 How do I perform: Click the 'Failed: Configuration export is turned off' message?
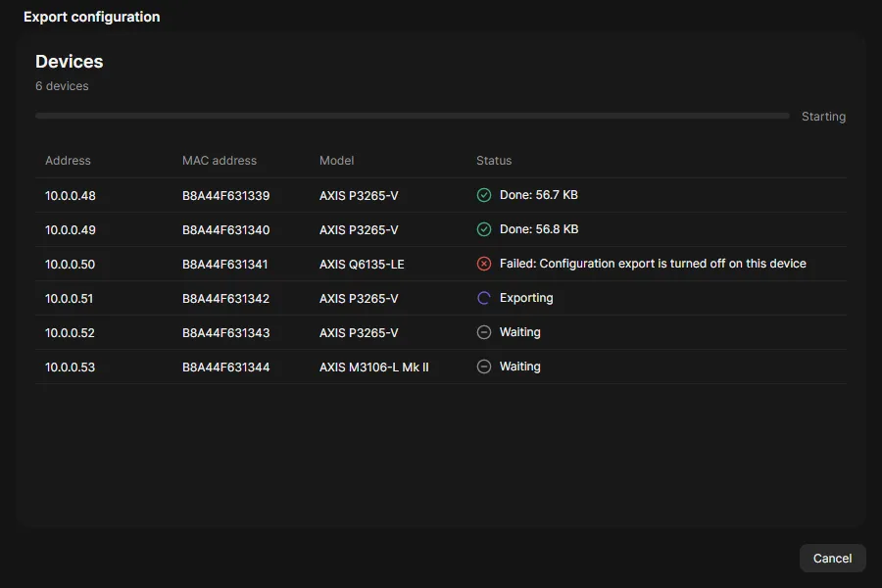pyautogui.click(x=653, y=264)
